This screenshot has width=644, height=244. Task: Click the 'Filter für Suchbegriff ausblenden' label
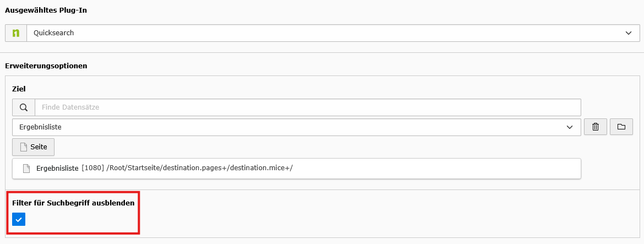tap(73, 203)
